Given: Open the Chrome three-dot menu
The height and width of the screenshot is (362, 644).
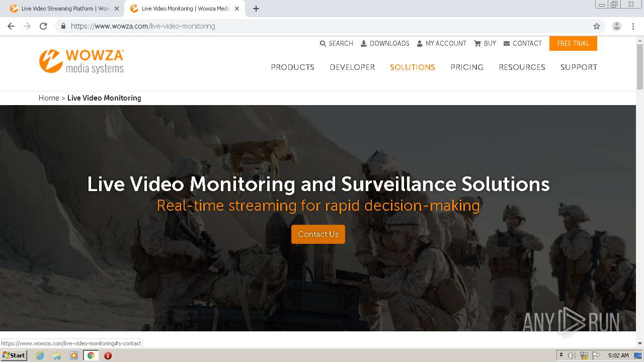Looking at the screenshot, I should (633, 26).
